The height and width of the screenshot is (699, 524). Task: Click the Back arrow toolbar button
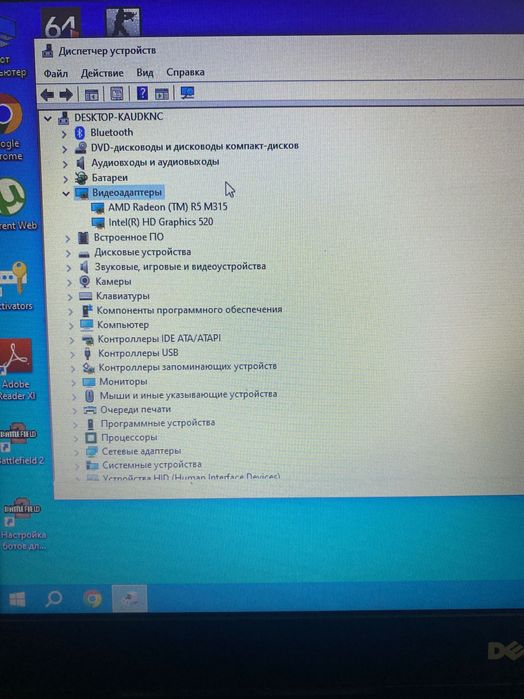click(47, 94)
